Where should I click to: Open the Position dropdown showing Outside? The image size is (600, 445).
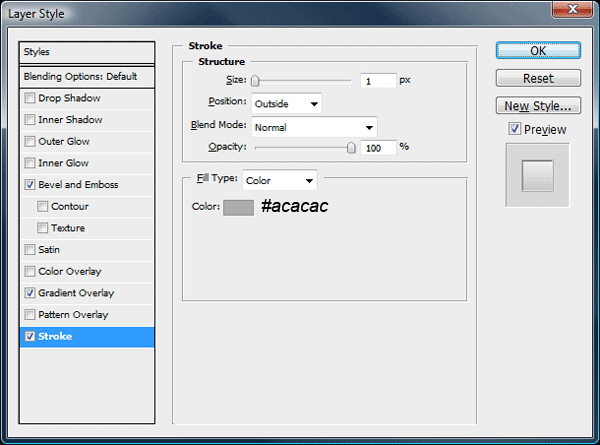coord(287,104)
